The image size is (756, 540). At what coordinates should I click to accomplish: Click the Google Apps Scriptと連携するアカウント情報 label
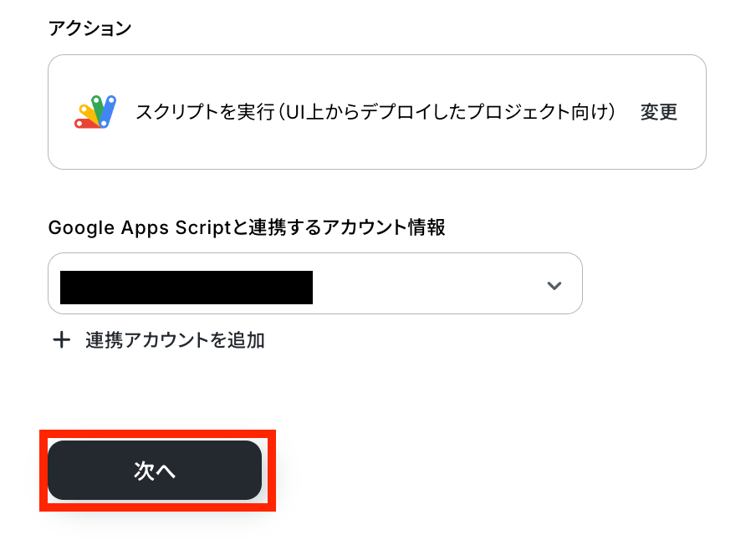(247, 227)
